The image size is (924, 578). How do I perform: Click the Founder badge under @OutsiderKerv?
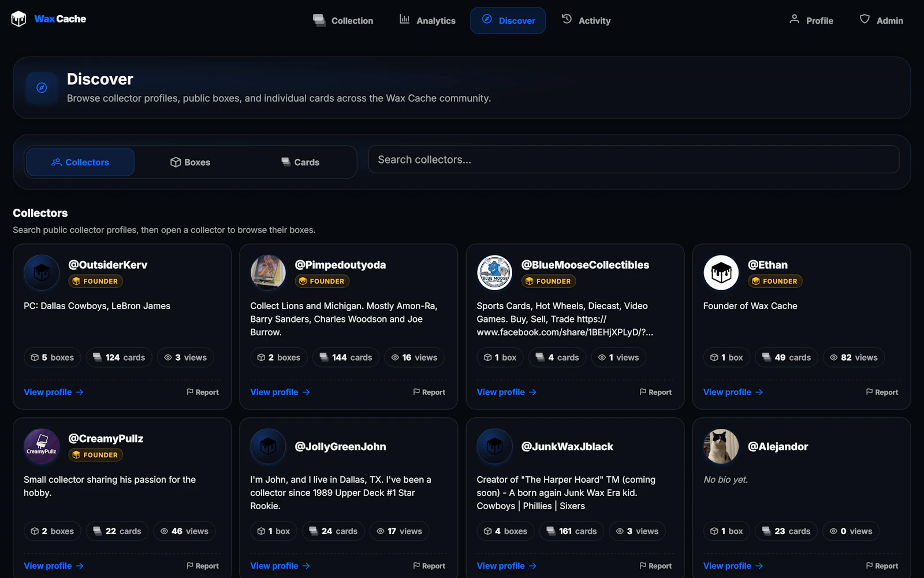pyautogui.click(x=95, y=281)
